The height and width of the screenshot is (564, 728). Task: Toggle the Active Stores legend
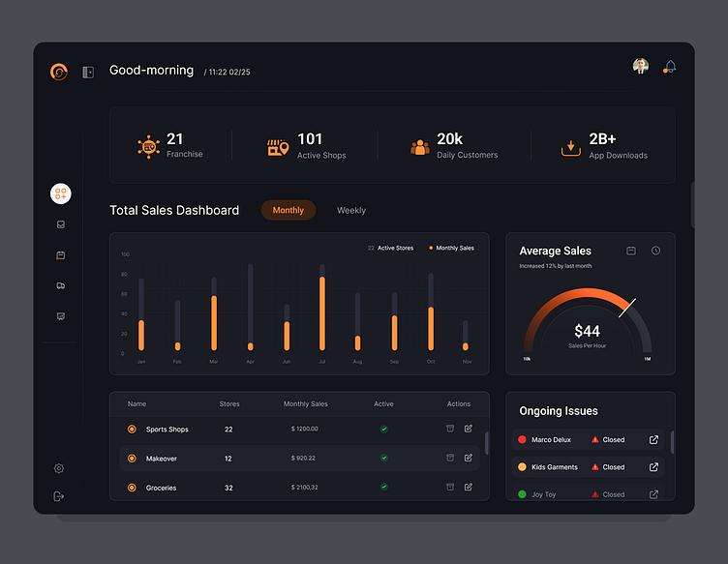pos(390,249)
